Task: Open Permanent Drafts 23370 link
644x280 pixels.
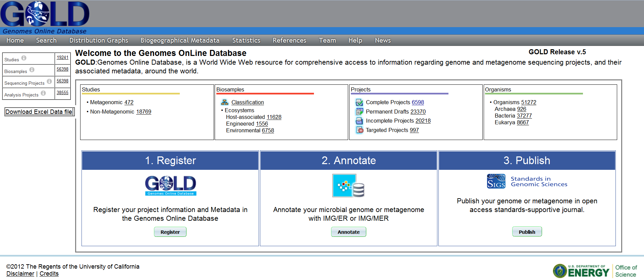Action: coord(418,112)
